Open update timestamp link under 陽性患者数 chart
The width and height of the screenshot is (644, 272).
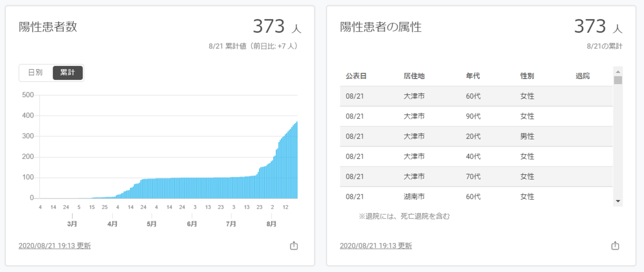[55, 246]
